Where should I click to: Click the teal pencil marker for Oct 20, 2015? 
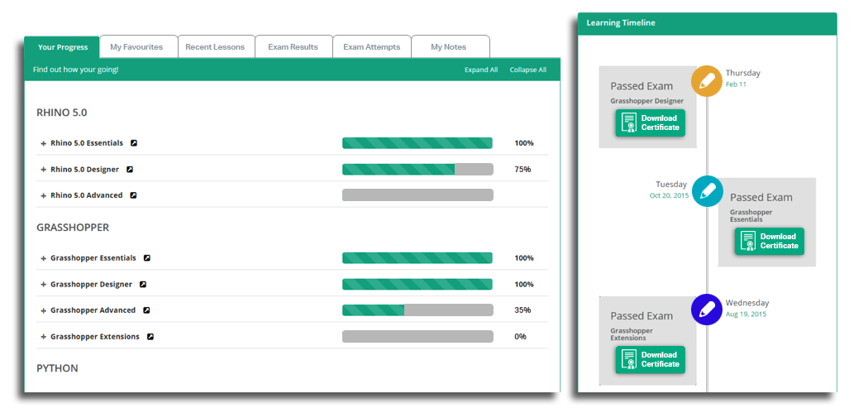(x=706, y=191)
